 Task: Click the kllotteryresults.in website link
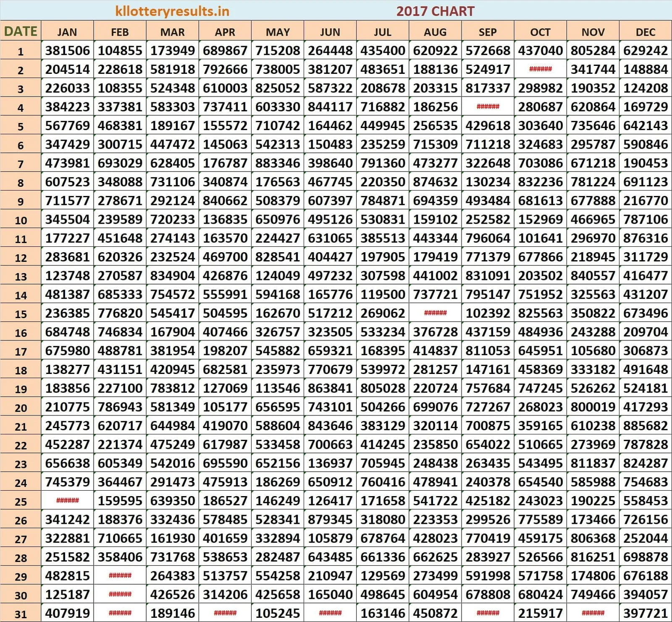(x=172, y=11)
